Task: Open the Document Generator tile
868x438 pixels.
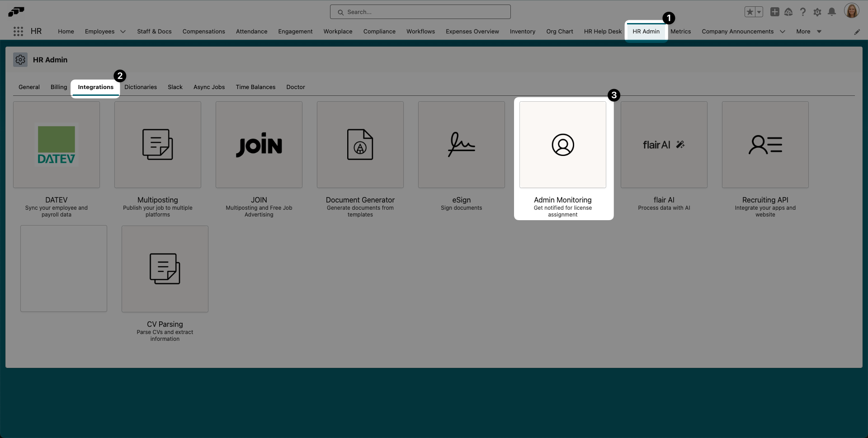Action: [360, 145]
